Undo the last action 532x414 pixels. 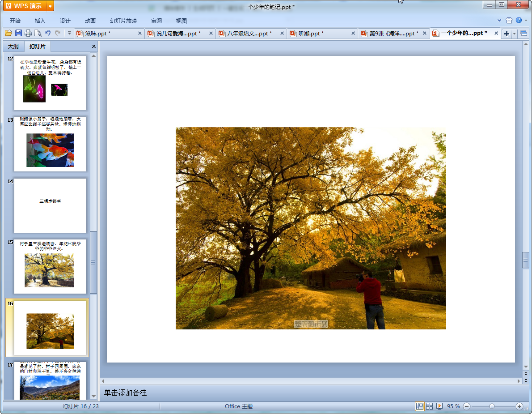[48, 33]
